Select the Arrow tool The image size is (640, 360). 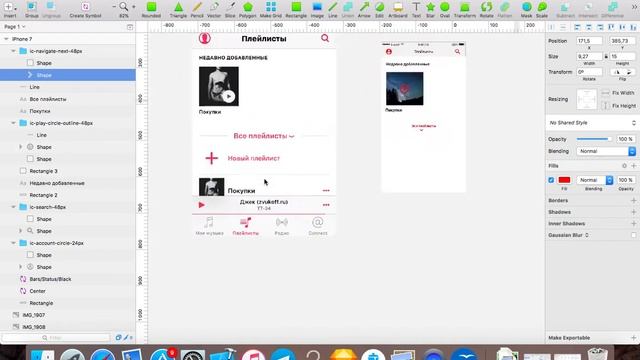364,9
